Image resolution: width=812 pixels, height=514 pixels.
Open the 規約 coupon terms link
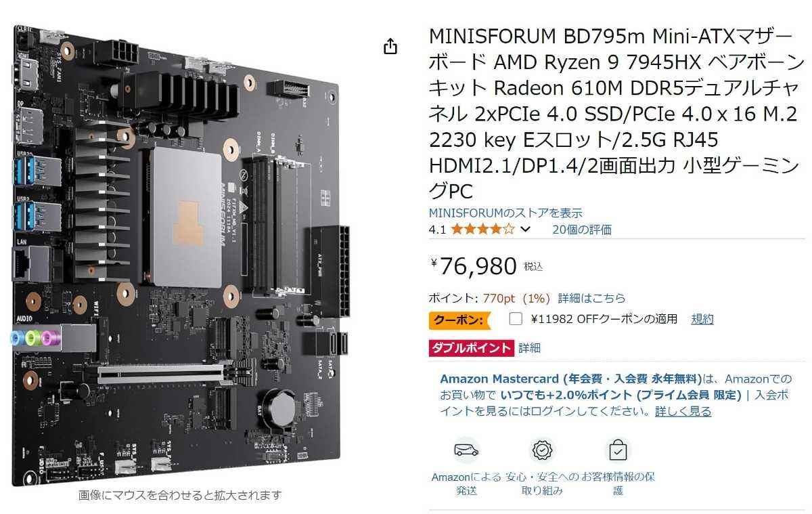[x=702, y=319]
